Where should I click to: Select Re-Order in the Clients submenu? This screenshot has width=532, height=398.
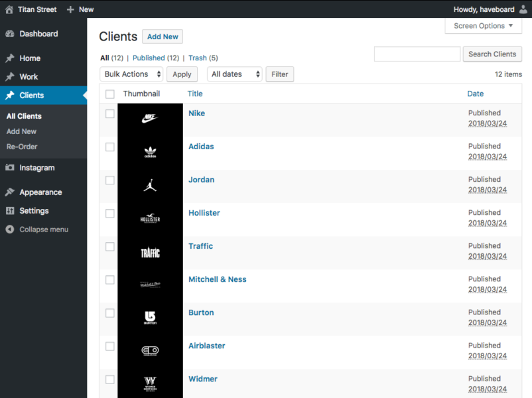[22, 147]
